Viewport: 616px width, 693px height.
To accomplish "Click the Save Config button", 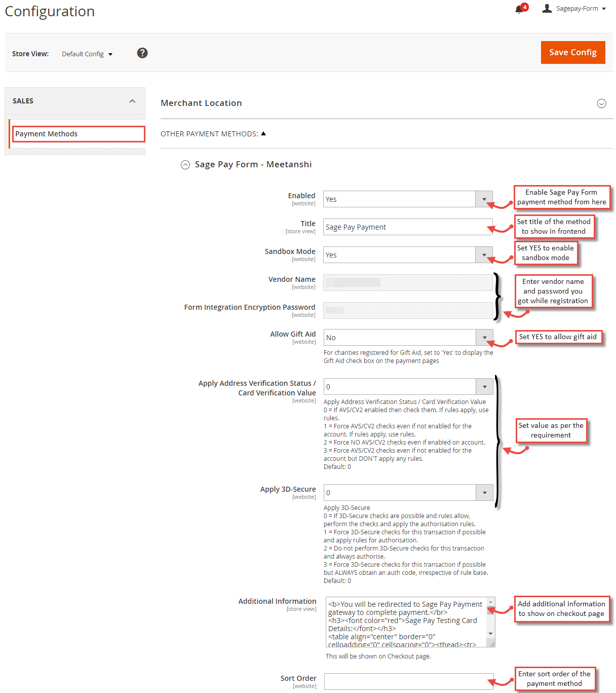I will [573, 52].
